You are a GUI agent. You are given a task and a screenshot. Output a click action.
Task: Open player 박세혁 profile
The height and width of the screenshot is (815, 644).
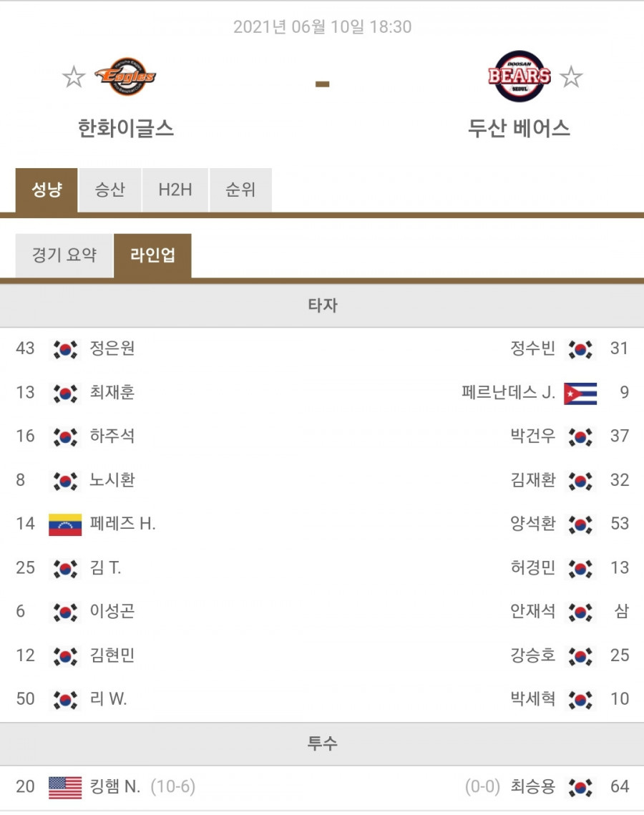533,698
